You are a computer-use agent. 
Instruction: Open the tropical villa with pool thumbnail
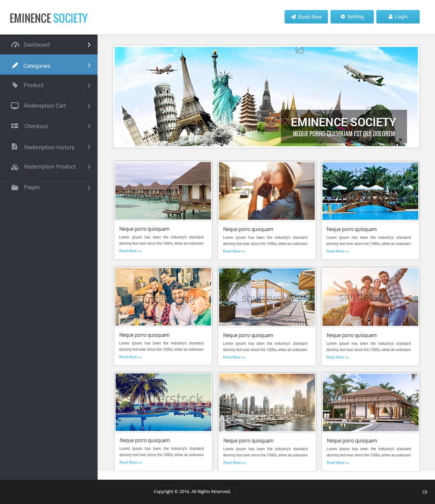(371, 403)
